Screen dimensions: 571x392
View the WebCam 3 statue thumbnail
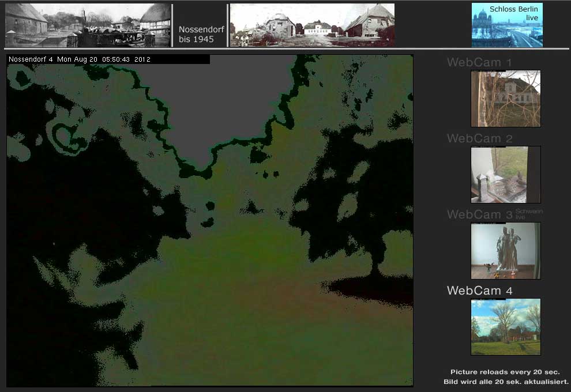click(x=505, y=251)
